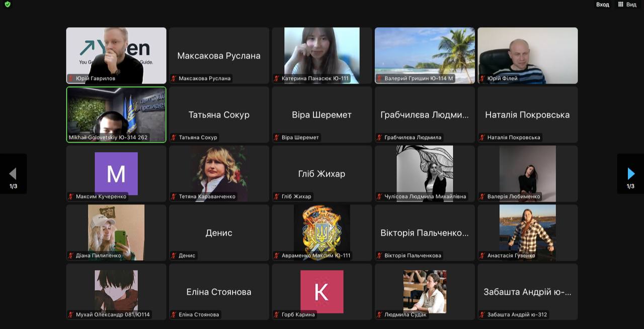Click the grid icon beside Вид

620,5
